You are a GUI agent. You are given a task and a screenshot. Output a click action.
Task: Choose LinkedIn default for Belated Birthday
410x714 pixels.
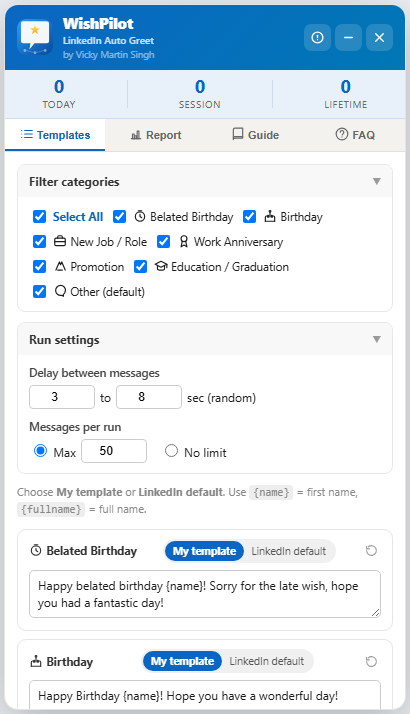(x=289, y=551)
